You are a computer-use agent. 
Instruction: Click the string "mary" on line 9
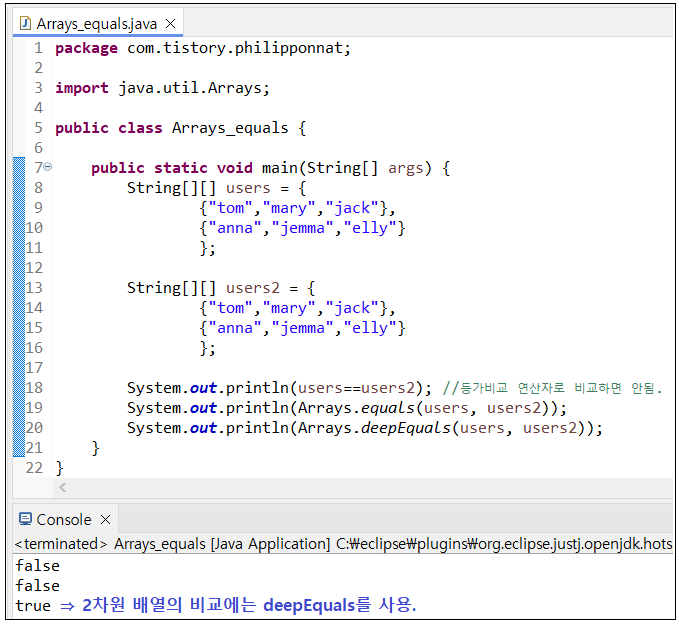click(x=289, y=208)
